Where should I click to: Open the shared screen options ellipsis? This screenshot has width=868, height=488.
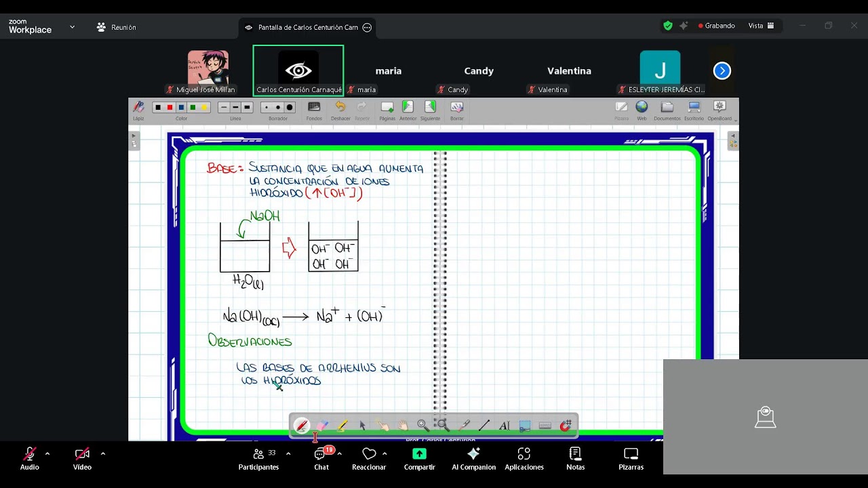coord(367,27)
